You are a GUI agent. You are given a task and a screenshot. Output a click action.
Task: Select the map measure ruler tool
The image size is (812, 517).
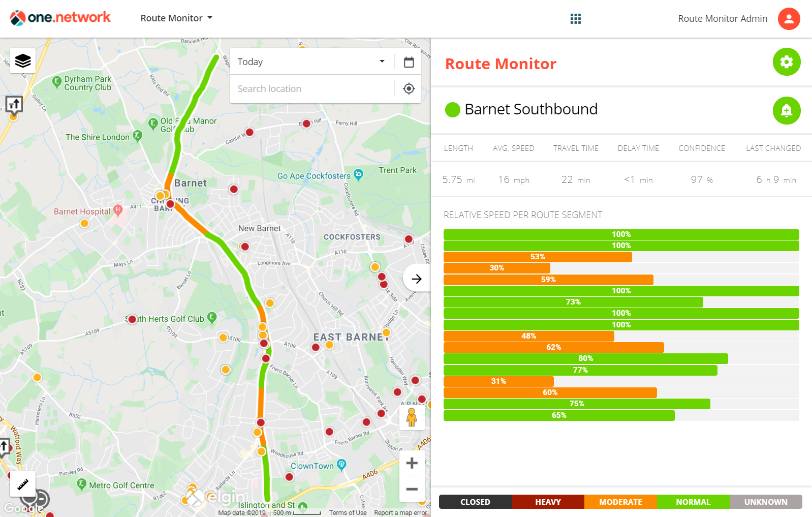tap(23, 484)
